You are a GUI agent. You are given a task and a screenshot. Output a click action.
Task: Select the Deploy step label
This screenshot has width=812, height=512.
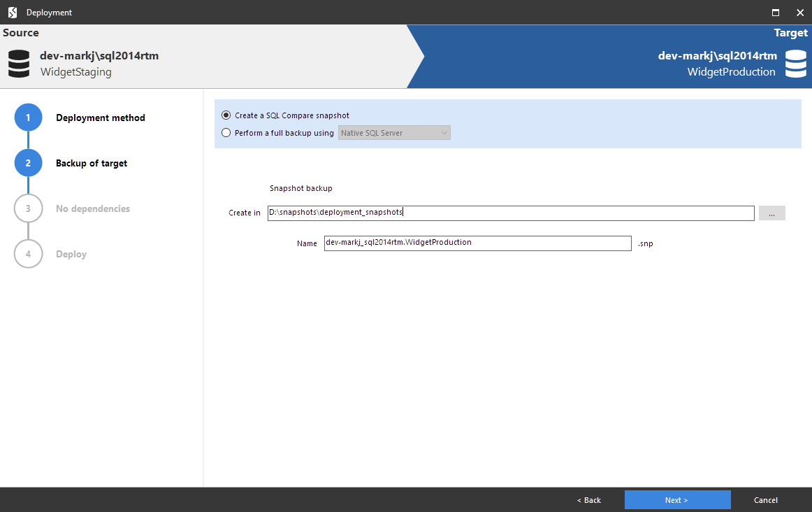[71, 254]
